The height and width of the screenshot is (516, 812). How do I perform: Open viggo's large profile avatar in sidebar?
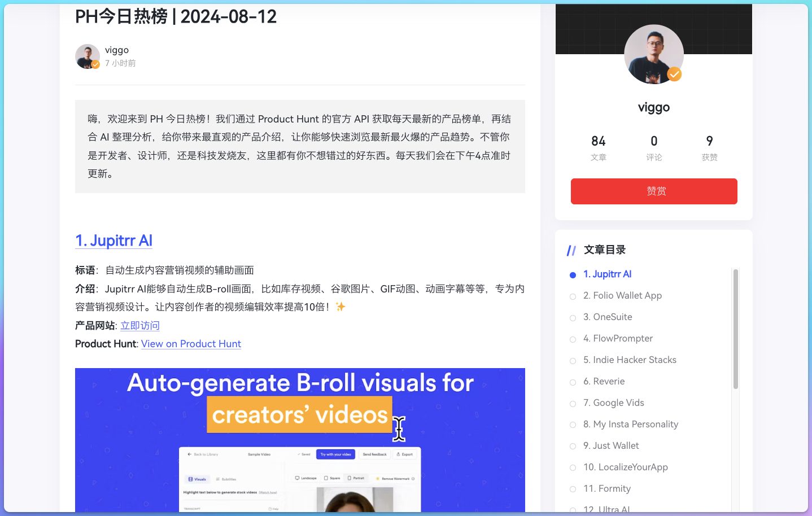tap(654, 54)
